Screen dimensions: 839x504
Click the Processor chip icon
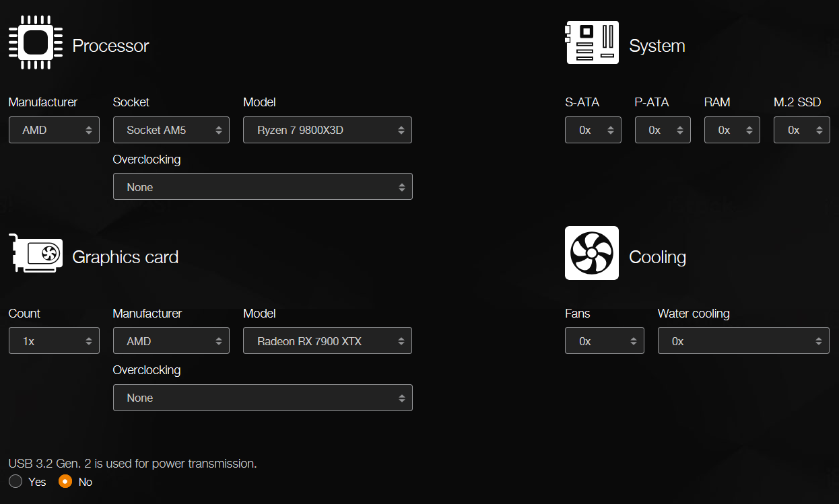36,42
